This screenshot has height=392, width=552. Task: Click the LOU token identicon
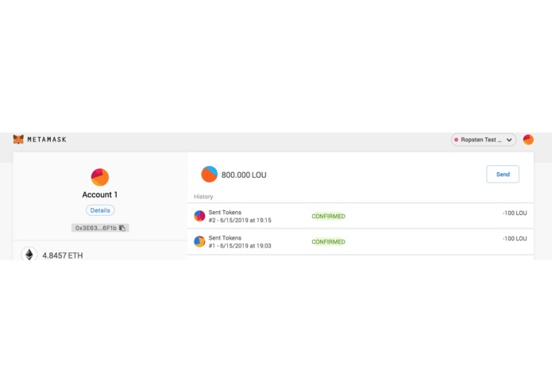click(x=209, y=175)
